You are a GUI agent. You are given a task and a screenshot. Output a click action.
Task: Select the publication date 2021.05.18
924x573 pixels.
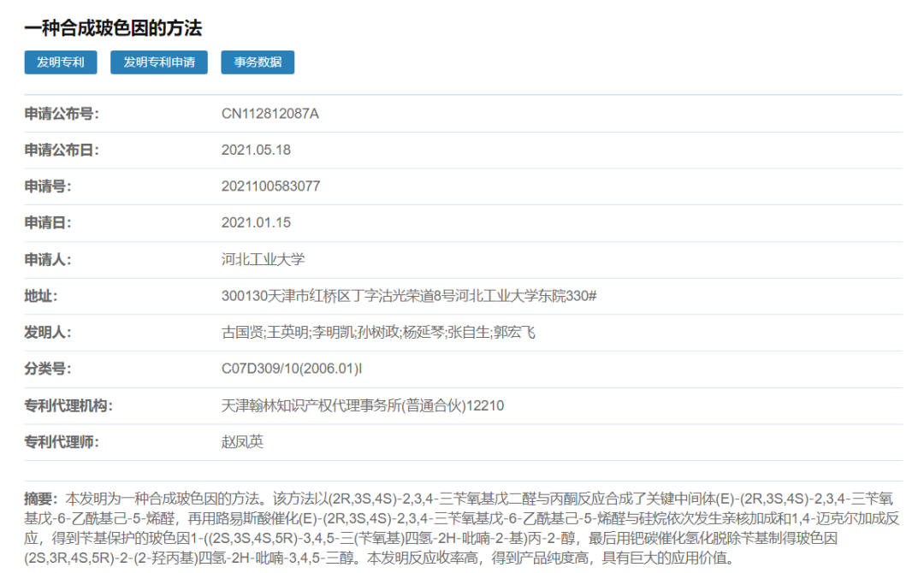coord(256,151)
